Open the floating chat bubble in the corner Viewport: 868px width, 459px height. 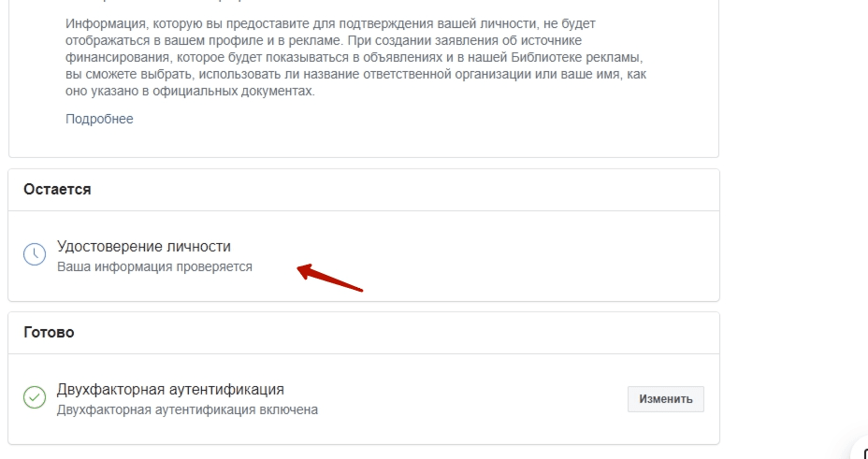[860, 449]
